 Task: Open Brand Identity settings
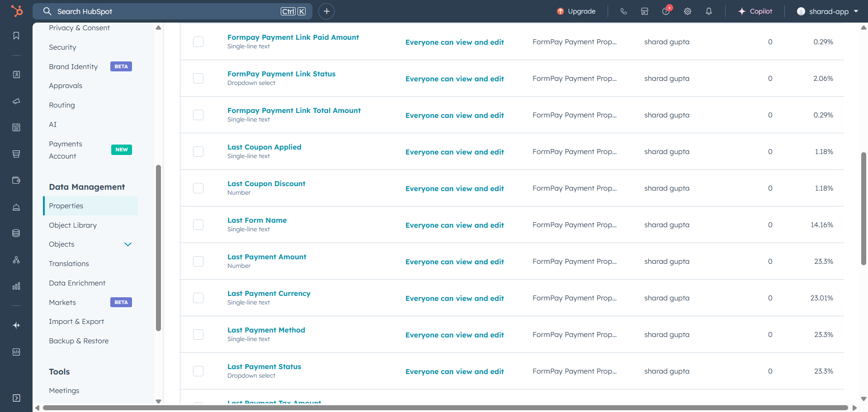tap(73, 67)
